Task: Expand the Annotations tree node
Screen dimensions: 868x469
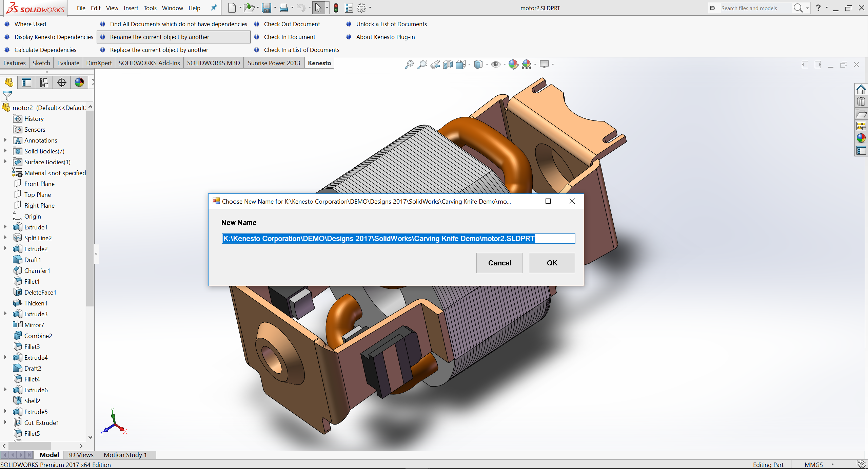Action: 5,140
